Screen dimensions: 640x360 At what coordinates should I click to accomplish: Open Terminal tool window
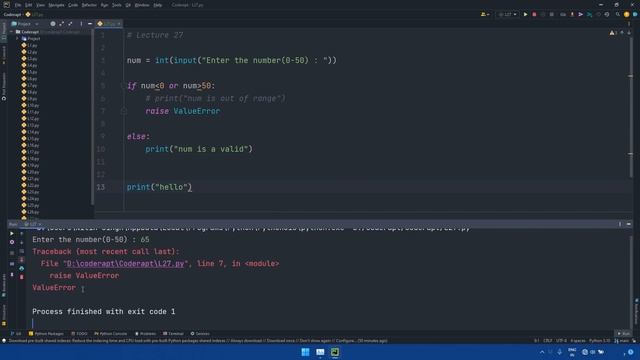tap(173, 333)
